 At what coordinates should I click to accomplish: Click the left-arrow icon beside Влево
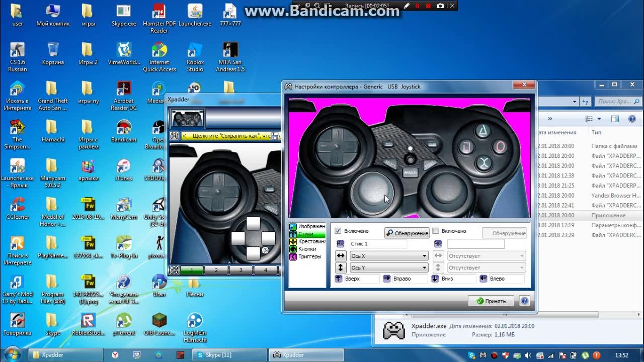(x=484, y=279)
